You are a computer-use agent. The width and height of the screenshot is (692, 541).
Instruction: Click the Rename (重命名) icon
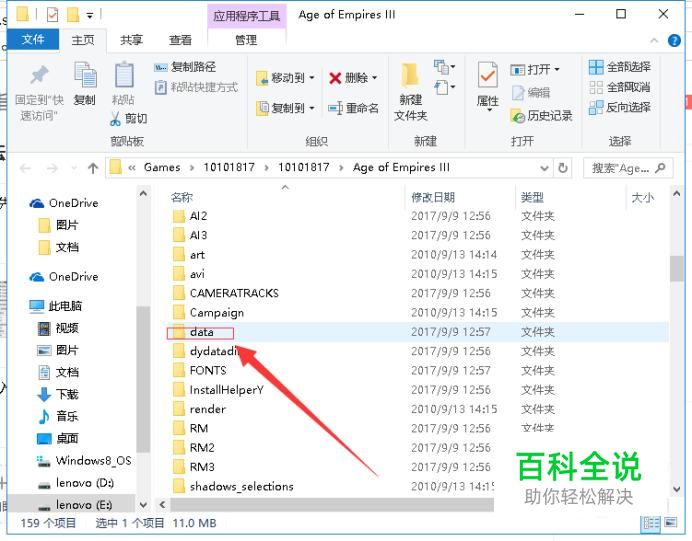click(x=335, y=108)
